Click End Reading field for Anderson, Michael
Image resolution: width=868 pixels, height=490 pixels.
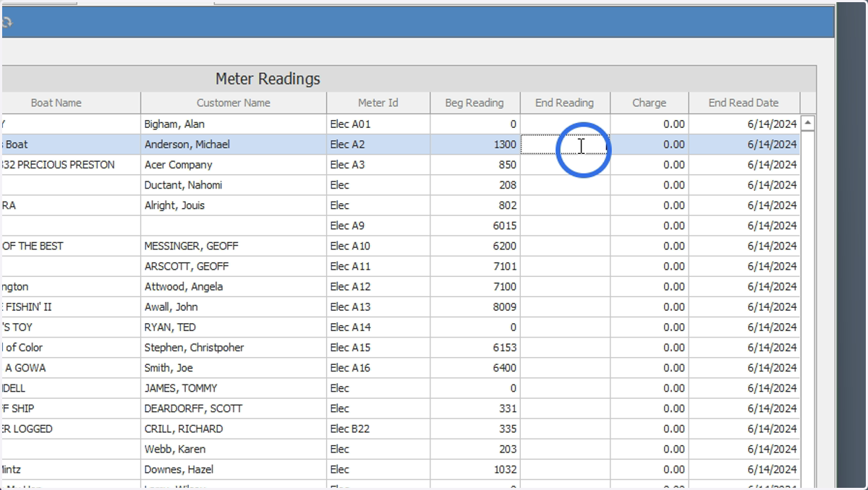(x=565, y=145)
